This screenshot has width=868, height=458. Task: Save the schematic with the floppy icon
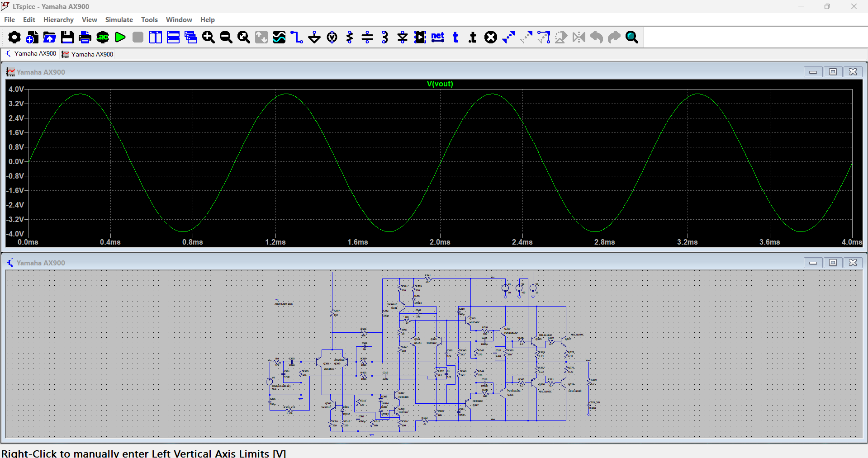pos(67,37)
